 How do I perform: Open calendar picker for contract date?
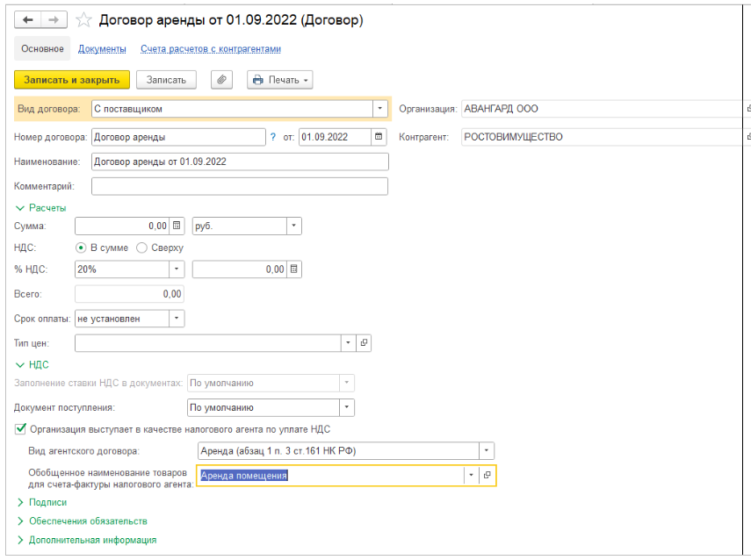coord(379,137)
